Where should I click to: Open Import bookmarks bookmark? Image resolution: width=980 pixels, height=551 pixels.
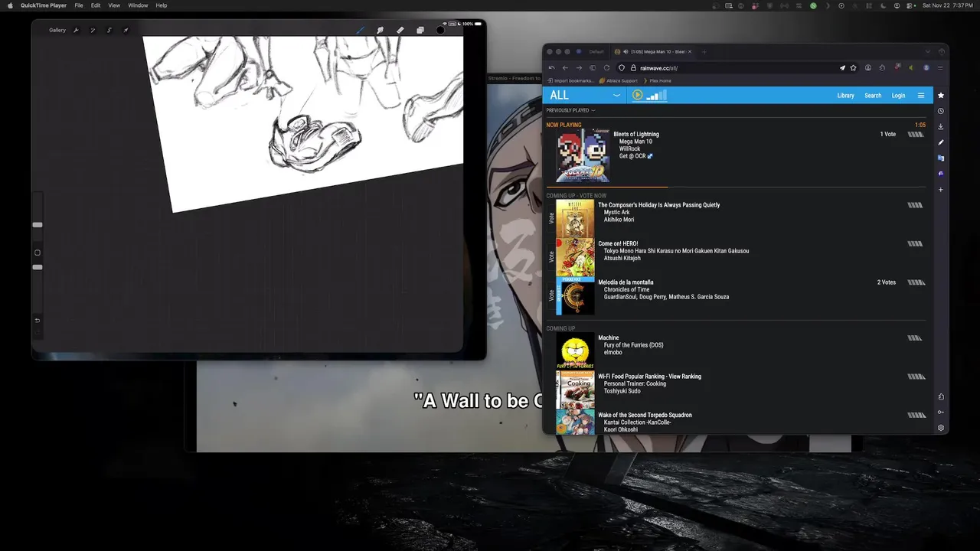pyautogui.click(x=572, y=80)
